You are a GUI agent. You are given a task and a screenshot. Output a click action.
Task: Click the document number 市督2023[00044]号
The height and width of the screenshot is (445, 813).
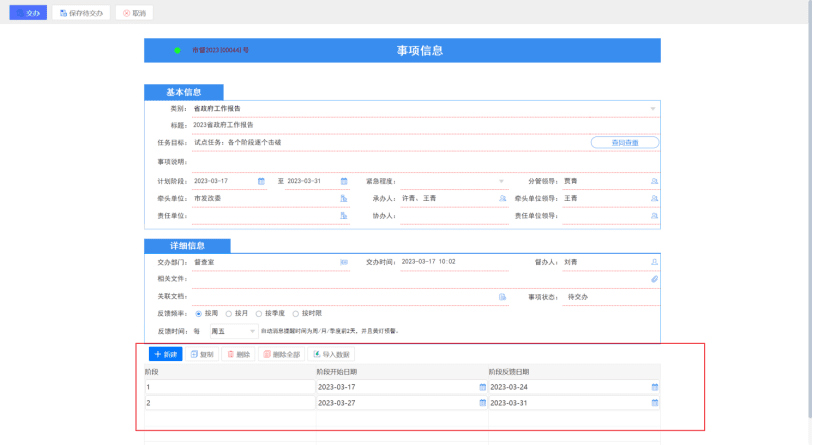(x=220, y=50)
